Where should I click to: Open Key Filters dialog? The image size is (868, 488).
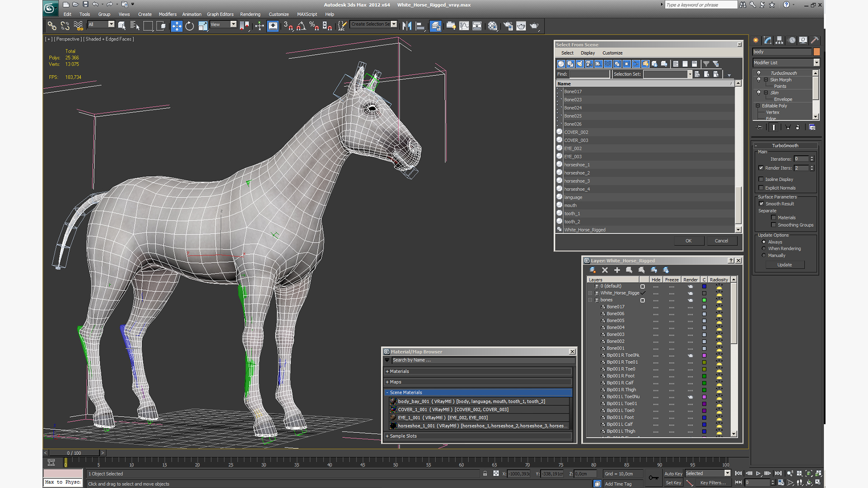(713, 483)
